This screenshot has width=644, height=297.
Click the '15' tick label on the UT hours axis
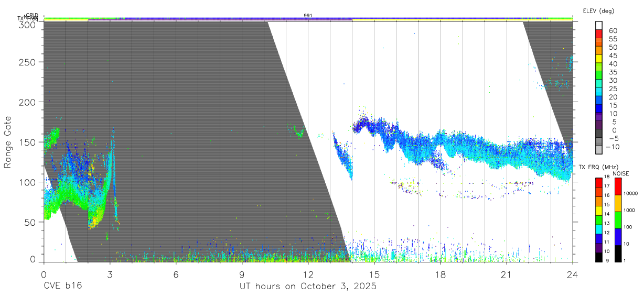point(374,274)
